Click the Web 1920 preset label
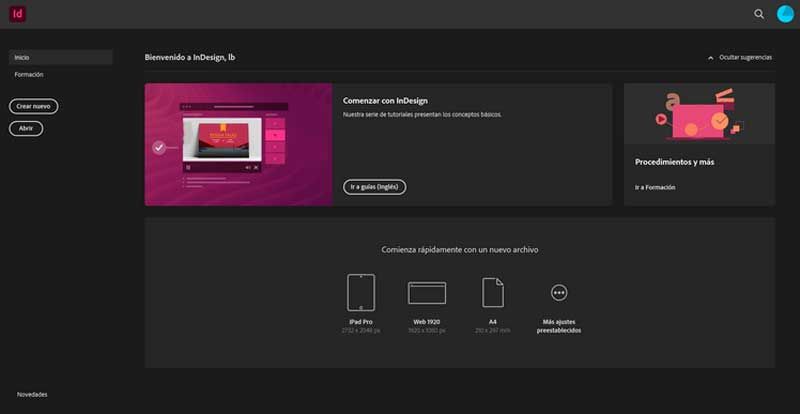The image size is (800, 414). [427, 322]
